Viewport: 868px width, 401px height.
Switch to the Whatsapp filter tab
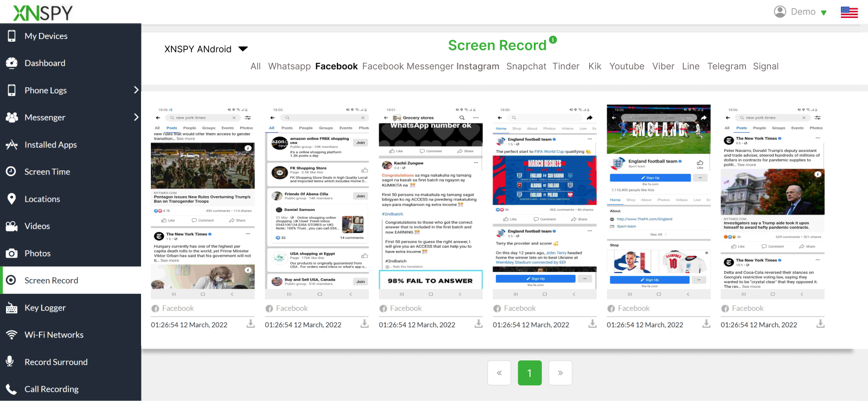coord(289,66)
